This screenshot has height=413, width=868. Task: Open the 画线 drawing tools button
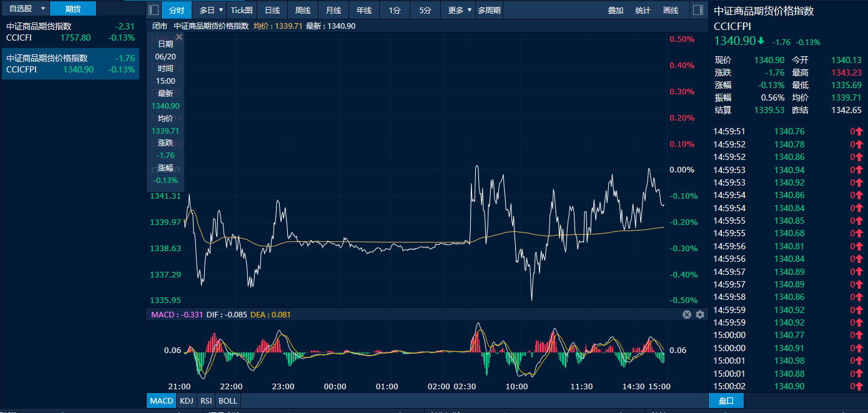point(671,10)
